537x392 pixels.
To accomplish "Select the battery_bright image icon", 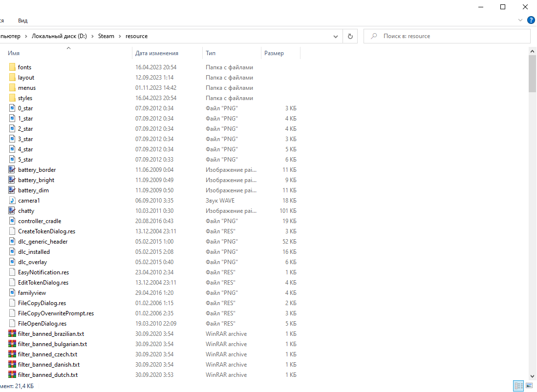I will [12, 180].
